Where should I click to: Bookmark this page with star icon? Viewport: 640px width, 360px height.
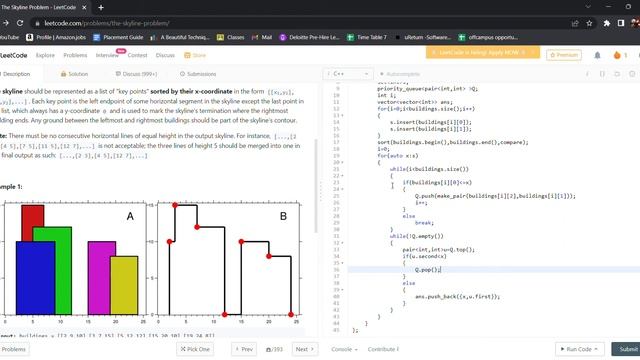tap(589, 23)
